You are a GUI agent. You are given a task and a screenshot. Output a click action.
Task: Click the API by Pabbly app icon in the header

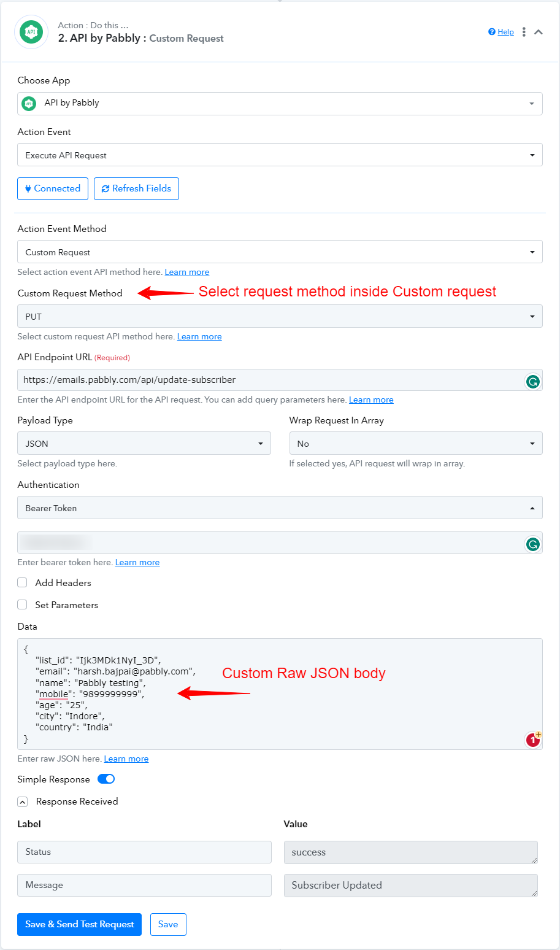[31, 32]
